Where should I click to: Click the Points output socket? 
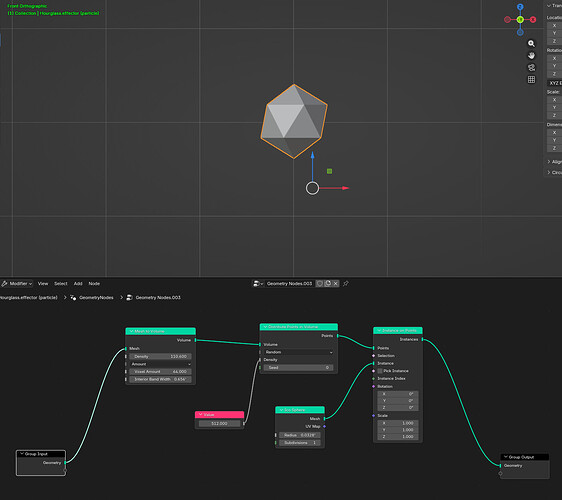[338, 336]
